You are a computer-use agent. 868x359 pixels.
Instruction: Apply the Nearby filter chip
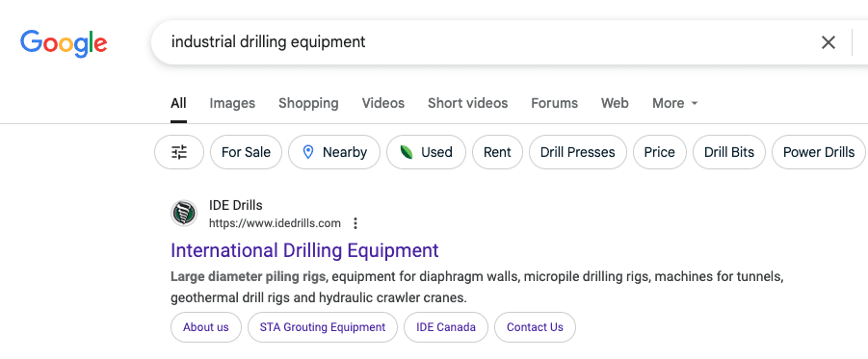pos(334,152)
